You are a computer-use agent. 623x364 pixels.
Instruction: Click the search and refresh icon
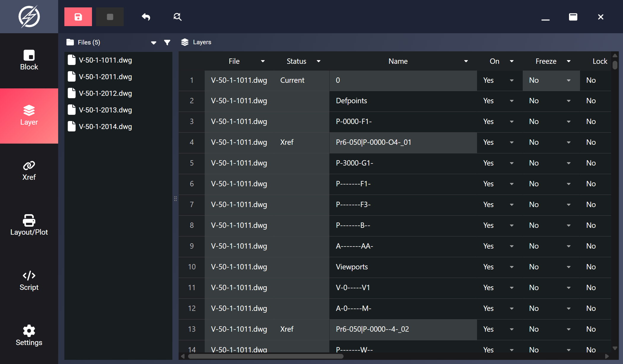[177, 17]
